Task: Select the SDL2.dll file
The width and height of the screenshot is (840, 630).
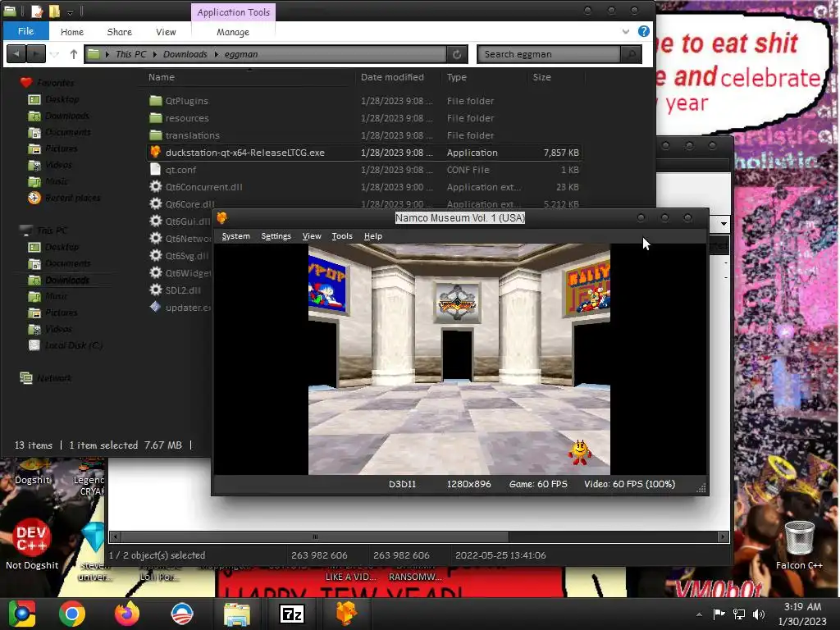Action: [x=183, y=290]
